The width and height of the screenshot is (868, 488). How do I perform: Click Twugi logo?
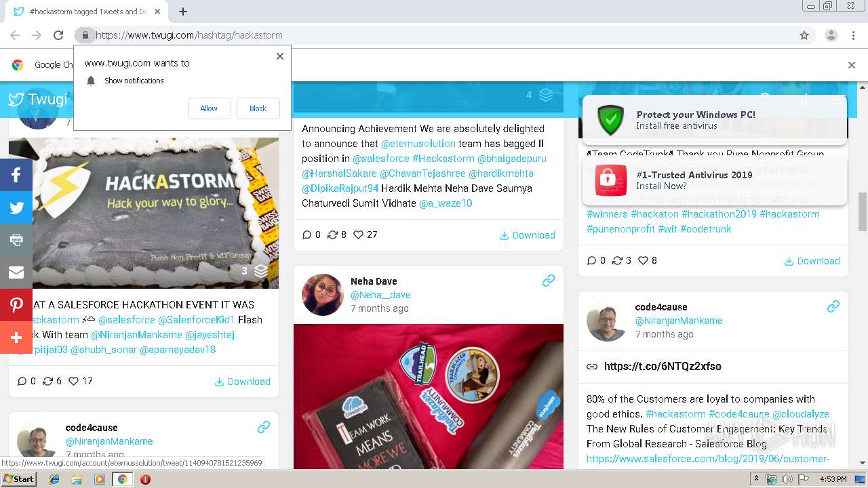37,100
